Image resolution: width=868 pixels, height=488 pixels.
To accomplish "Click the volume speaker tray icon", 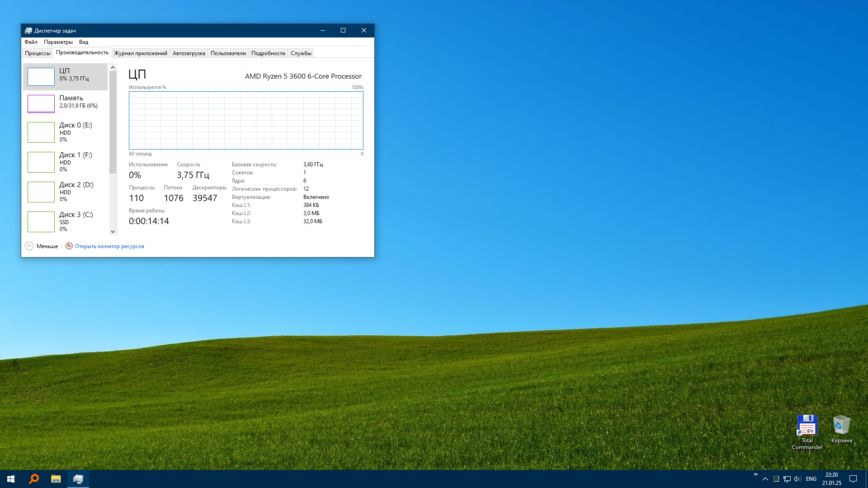I will click(797, 479).
